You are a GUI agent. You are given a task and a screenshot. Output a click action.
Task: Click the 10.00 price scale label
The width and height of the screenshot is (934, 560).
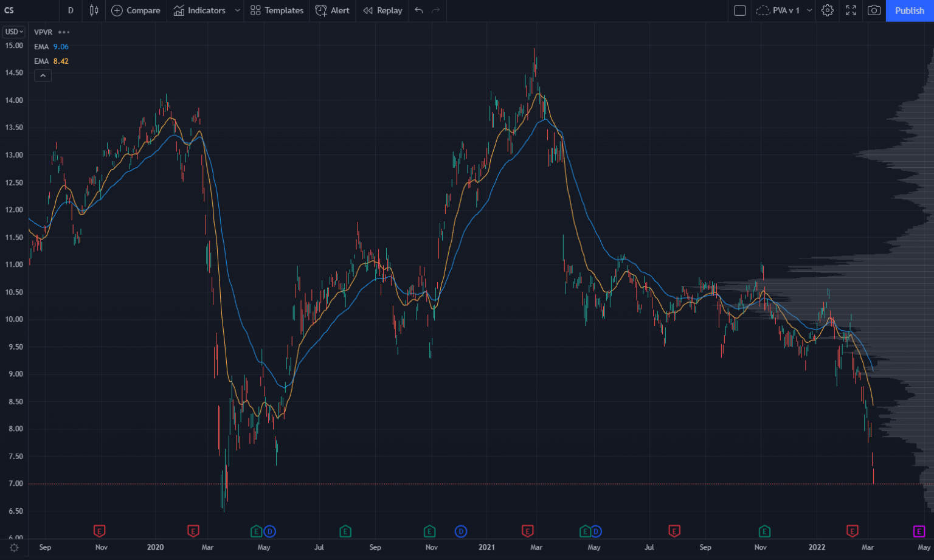14,319
